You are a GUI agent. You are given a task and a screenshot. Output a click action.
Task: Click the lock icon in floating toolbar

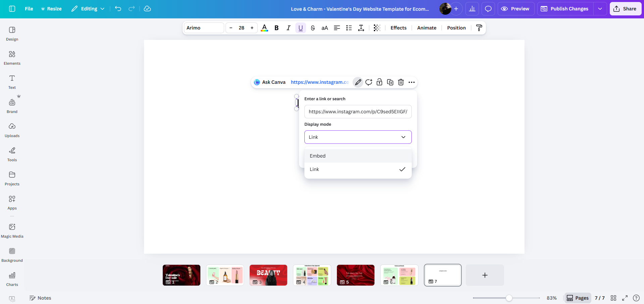tap(379, 82)
